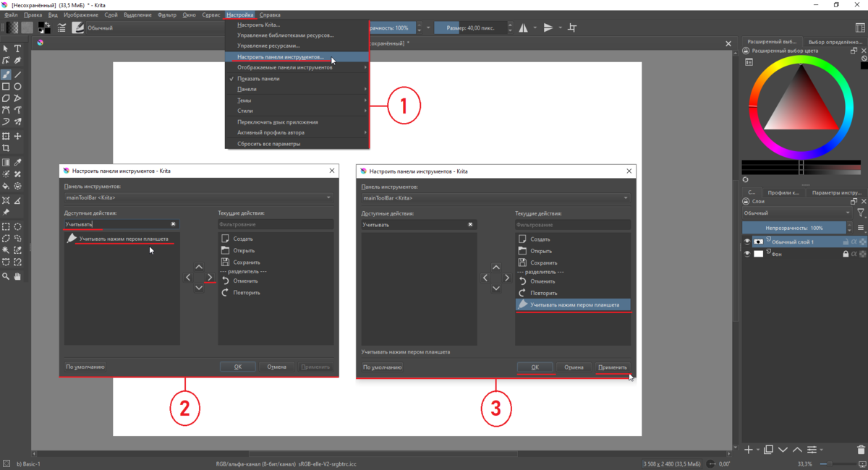Click the underlined Применить button

(x=612, y=367)
